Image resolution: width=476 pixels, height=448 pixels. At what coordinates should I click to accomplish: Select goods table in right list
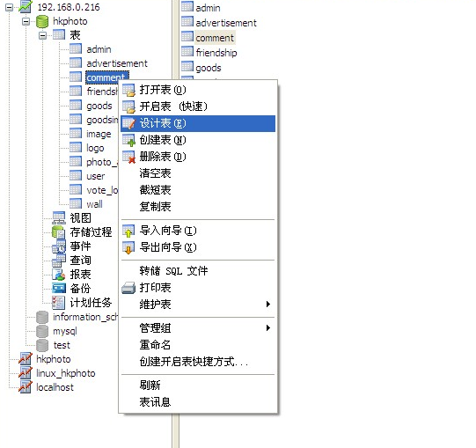(209, 68)
